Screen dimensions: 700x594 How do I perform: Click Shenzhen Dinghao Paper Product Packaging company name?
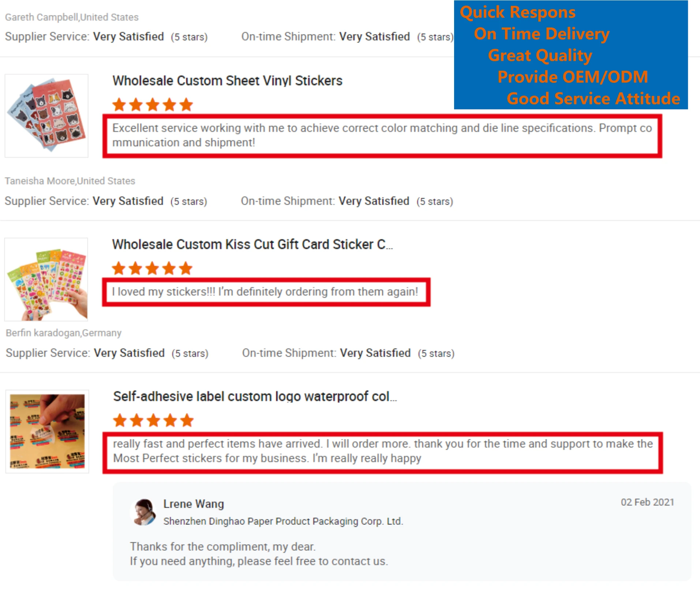pyautogui.click(x=283, y=521)
